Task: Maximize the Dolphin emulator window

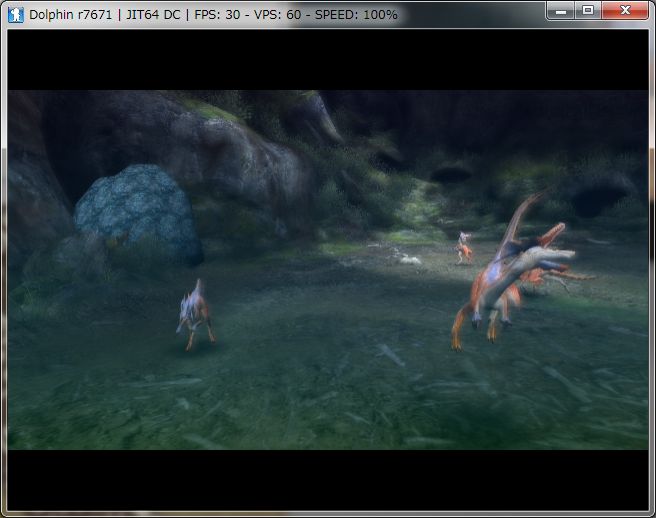Action: click(588, 10)
